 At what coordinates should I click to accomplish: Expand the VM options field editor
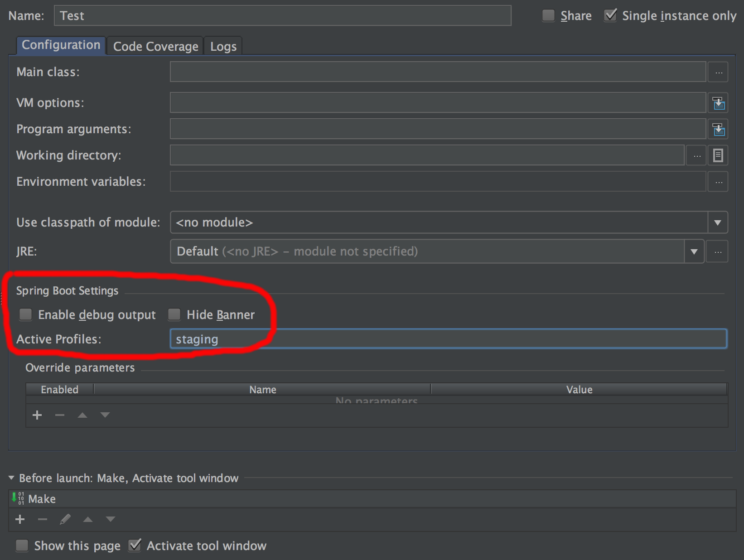[718, 103]
